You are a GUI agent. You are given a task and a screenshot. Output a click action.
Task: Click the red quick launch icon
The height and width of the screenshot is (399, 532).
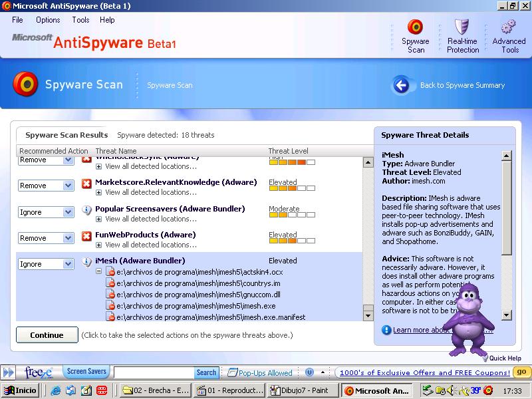pos(102,390)
